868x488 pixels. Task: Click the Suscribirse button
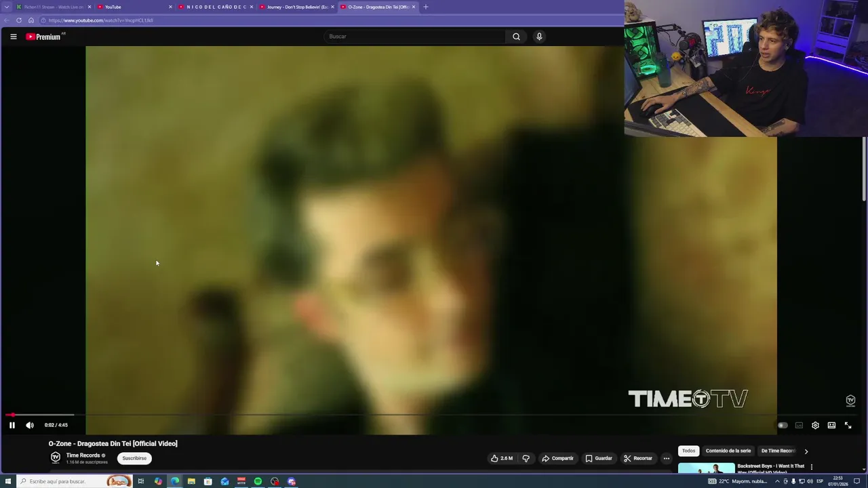point(134,458)
